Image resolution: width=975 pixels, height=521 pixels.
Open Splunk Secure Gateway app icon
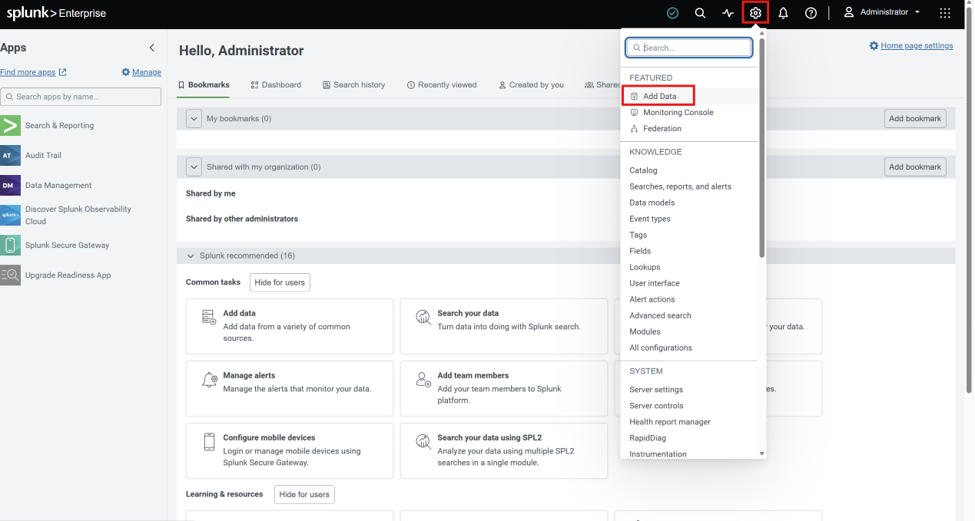pos(10,245)
